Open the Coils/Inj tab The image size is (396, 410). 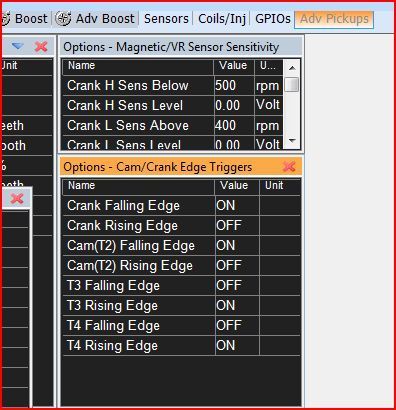pyautogui.click(x=222, y=19)
